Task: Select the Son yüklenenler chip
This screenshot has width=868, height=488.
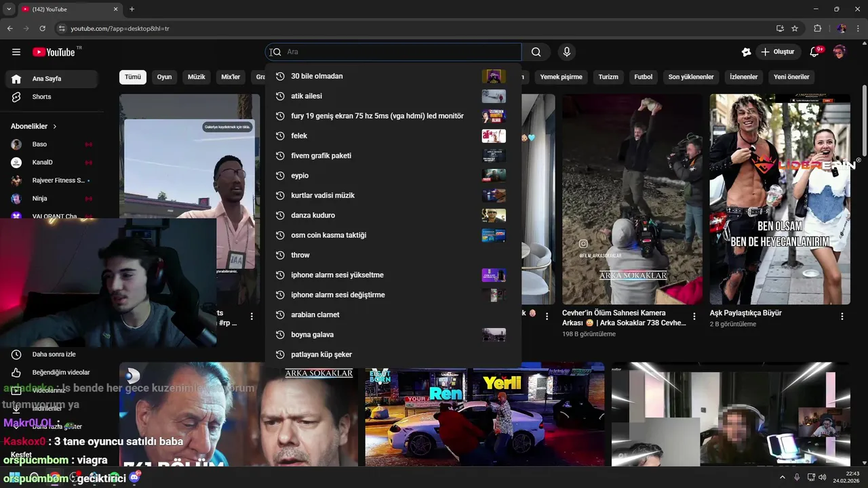Action: pyautogui.click(x=691, y=77)
